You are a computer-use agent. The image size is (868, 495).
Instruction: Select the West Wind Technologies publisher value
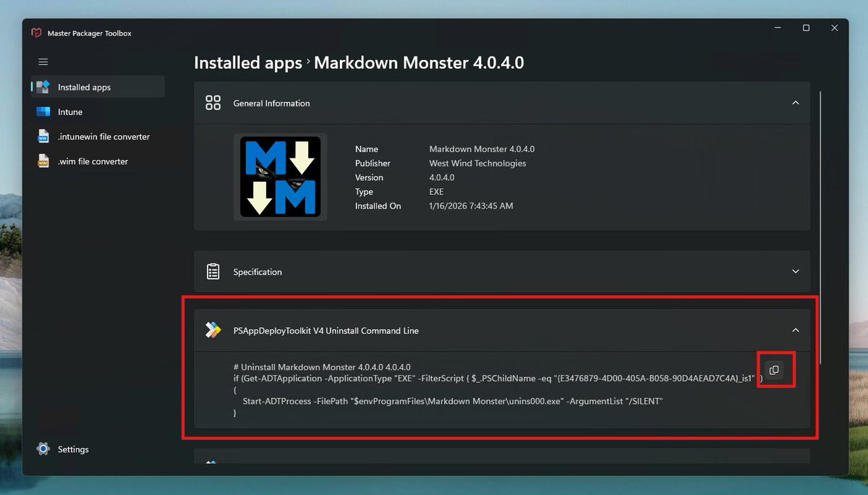point(477,164)
